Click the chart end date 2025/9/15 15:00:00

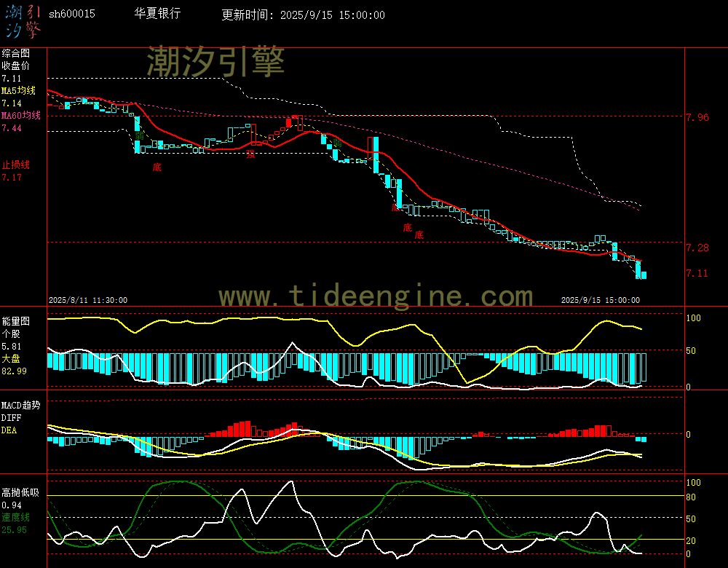(x=601, y=301)
